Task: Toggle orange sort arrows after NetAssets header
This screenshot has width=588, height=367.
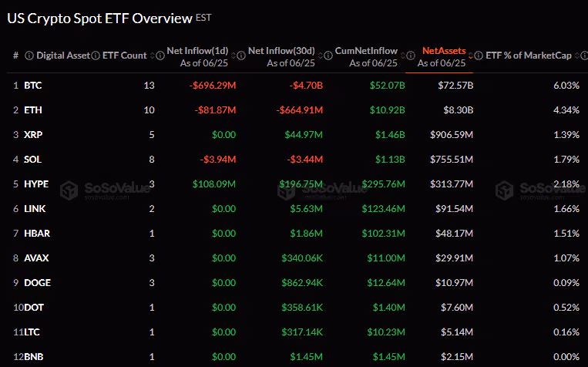Action: (x=471, y=56)
